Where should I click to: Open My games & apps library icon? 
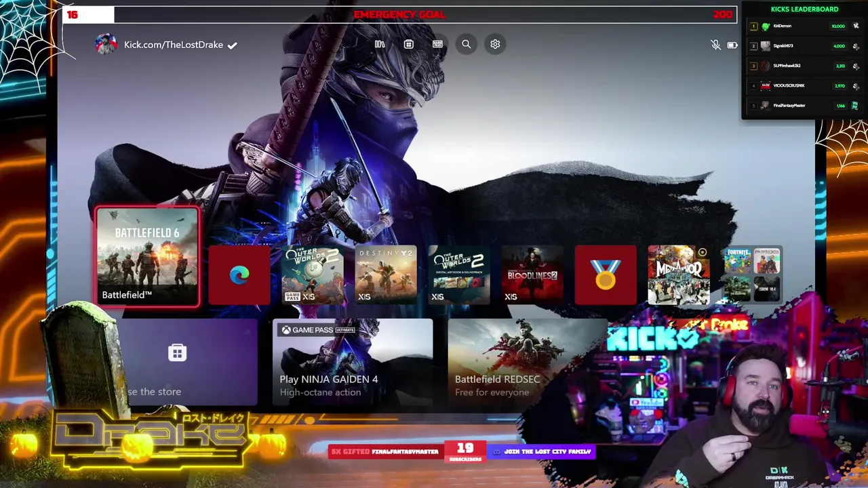(x=380, y=44)
